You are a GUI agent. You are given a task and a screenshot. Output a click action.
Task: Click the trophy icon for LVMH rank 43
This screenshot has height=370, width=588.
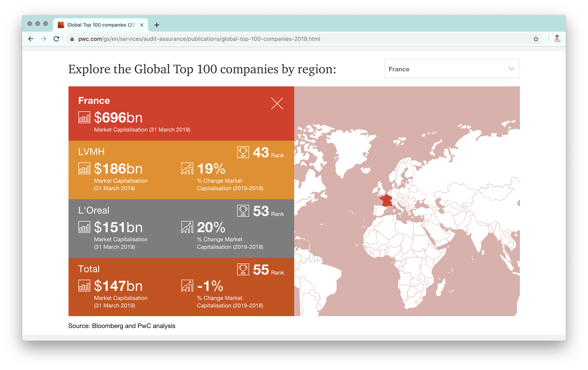243,152
